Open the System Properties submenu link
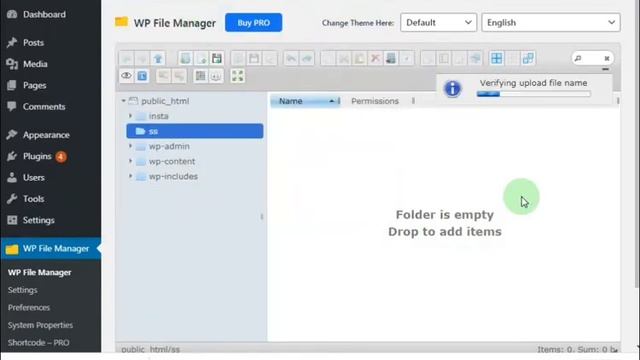640x360 pixels. [x=40, y=325]
